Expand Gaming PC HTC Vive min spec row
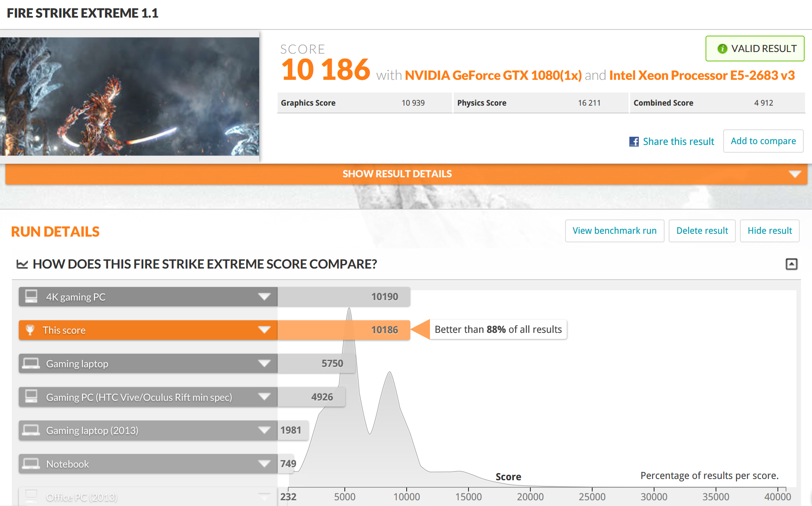The height and width of the screenshot is (506, 812). click(264, 397)
